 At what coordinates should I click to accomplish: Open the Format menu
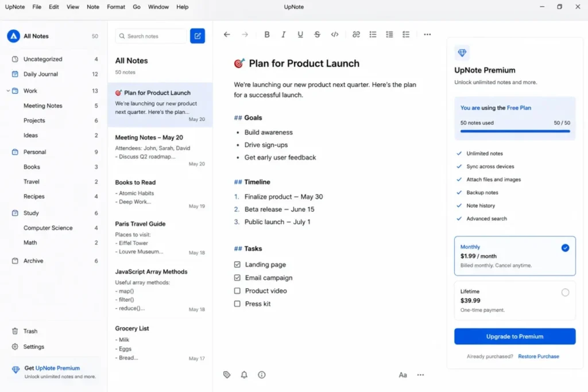tap(116, 7)
